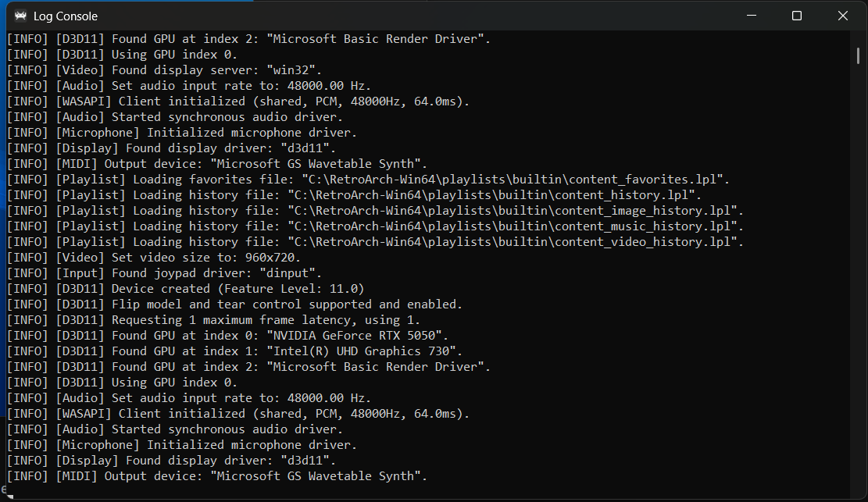Select the line 'Found joypad driver: "dinput"'
The image size is (868, 502).
164,273
